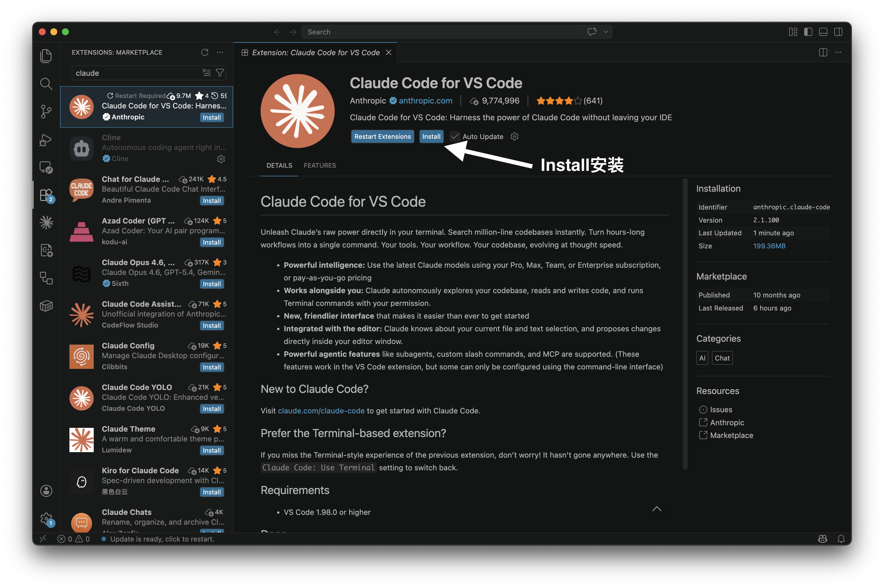Split the editor to the right
The height and width of the screenshot is (588, 884).
823,53
